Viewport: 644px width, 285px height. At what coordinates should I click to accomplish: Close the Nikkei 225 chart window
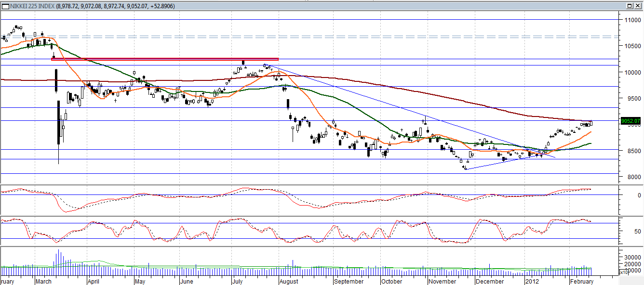coord(638,6)
